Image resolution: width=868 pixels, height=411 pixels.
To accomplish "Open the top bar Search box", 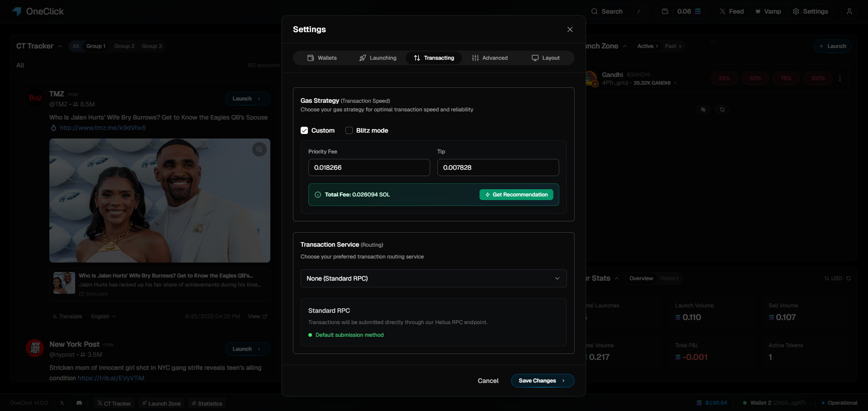I will tap(616, 11).
